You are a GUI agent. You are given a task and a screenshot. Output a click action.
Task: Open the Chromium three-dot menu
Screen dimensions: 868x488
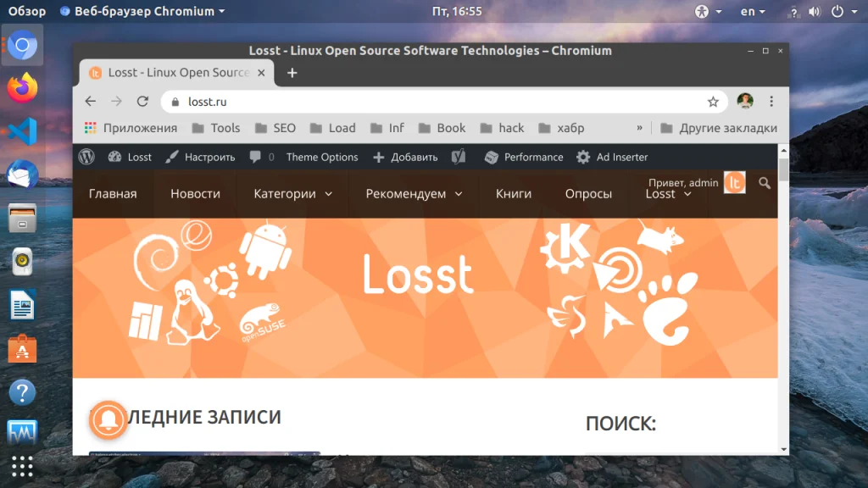pyautogui.click(x=771, y=102)
